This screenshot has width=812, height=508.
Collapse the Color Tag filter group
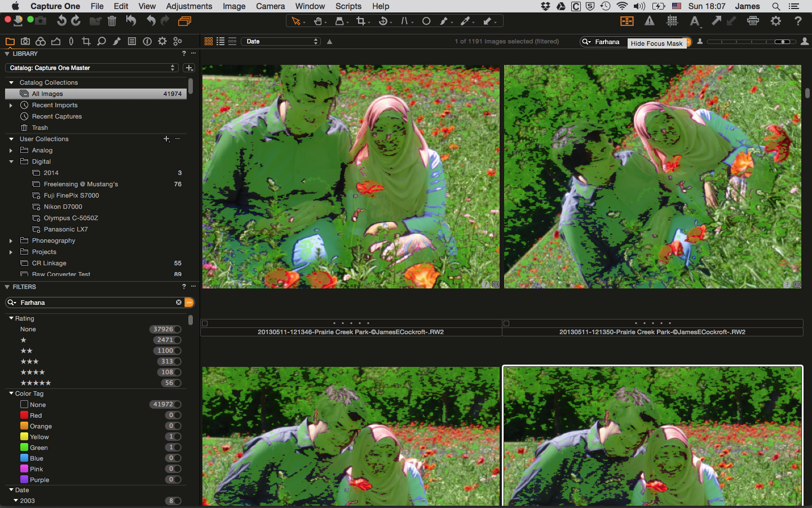11,393
